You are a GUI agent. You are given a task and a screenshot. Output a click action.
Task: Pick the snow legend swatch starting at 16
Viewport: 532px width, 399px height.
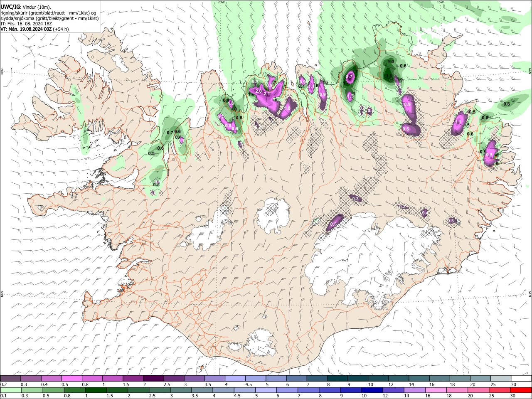[439, 378]
